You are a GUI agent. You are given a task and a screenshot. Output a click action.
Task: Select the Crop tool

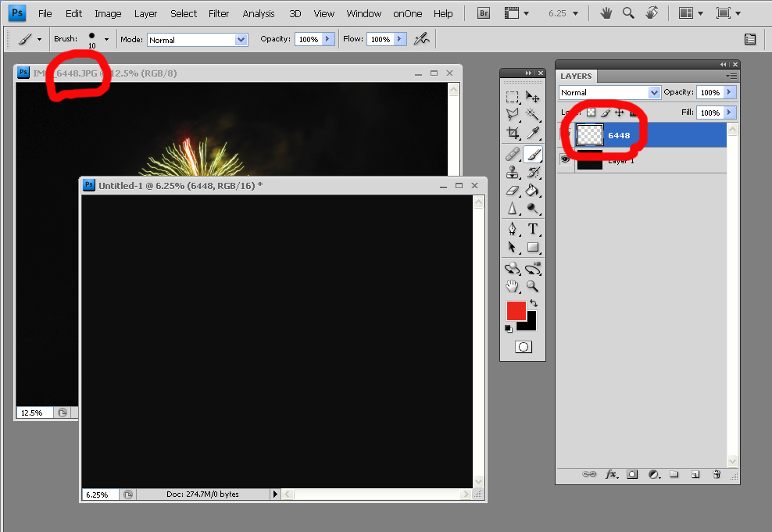click(512, 134)
